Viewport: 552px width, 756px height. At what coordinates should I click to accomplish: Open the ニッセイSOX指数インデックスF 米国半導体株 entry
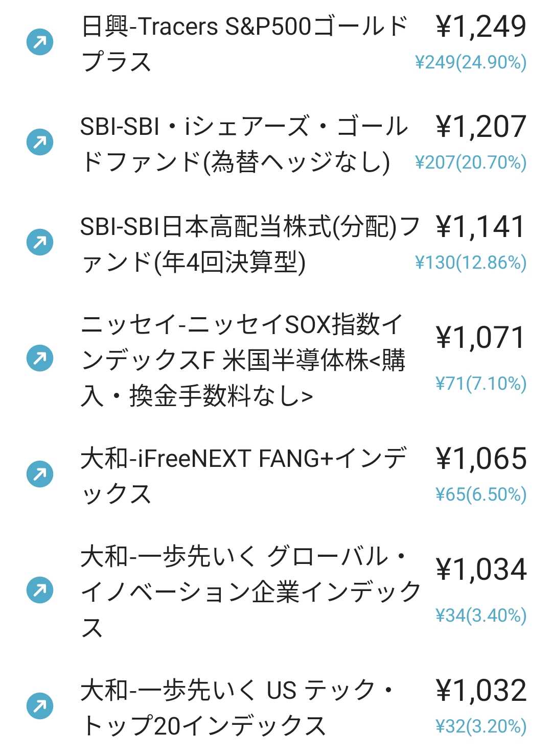pyautogui.click(x=243, y=360)
